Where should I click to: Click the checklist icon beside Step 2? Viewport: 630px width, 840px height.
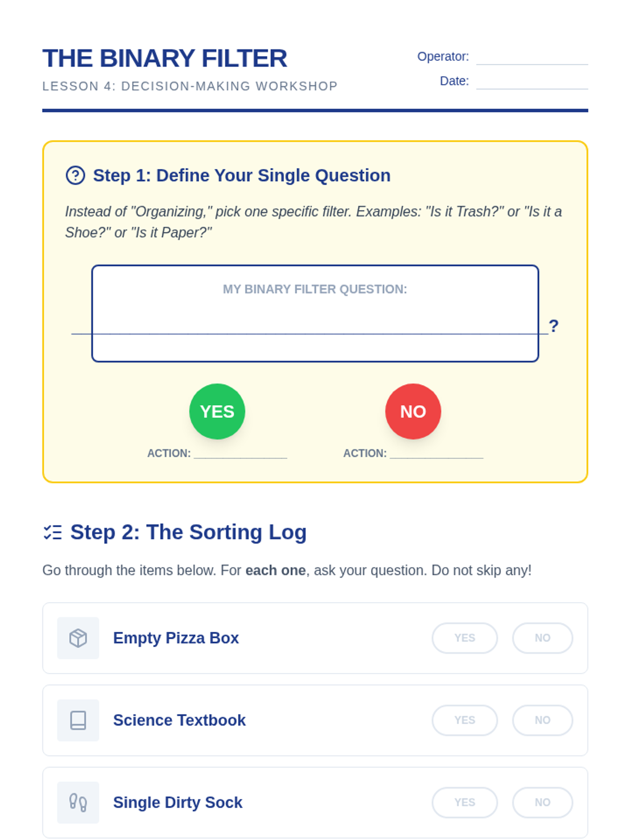tap(52, 532)
